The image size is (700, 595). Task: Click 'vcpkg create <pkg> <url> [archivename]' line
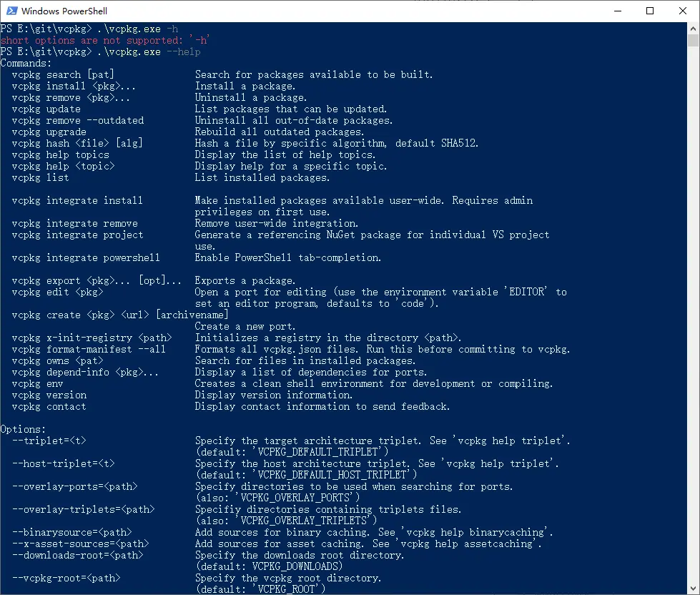pos(120,315)
